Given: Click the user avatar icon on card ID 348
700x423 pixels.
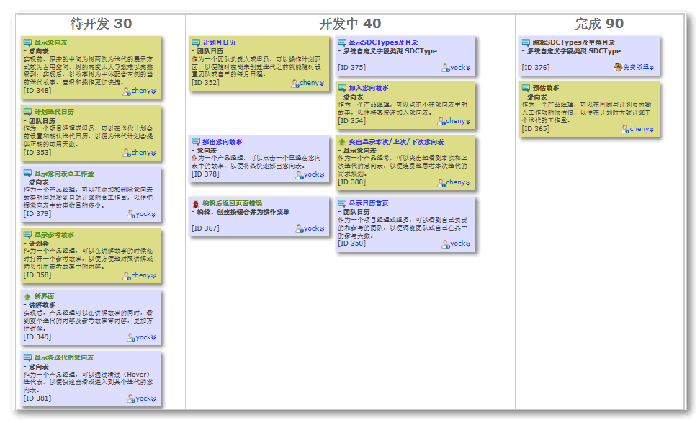Looking at the screenshot, I should pyautogui.click(x=127, y=91).
